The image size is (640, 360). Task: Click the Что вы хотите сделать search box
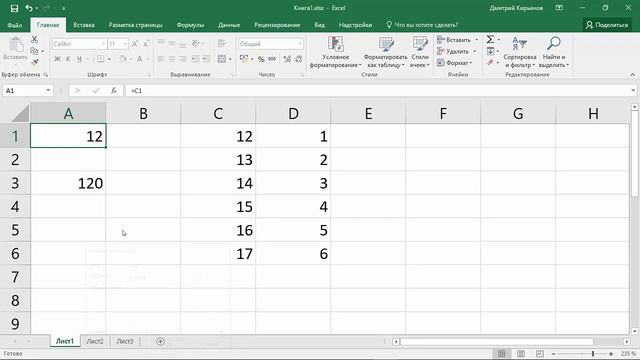click(x=422, y=25)
